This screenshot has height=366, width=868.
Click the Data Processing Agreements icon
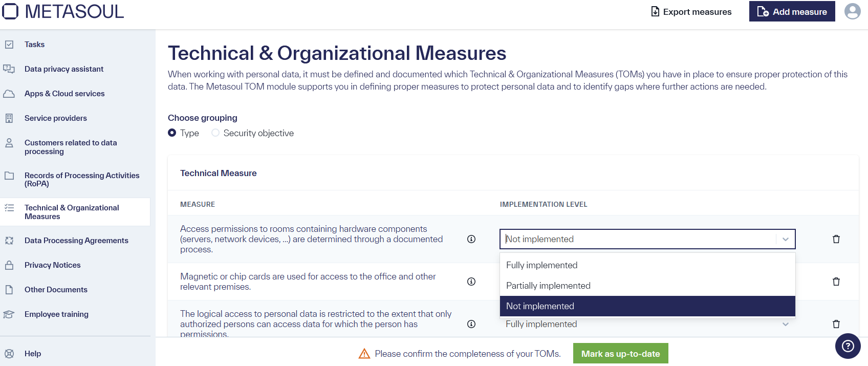[x=9, y=241]
